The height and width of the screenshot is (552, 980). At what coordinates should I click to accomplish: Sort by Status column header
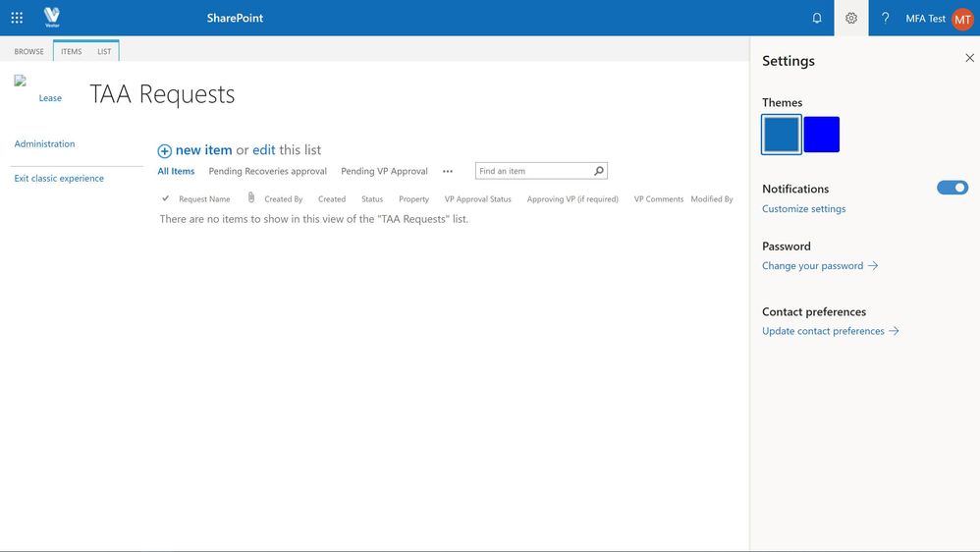372,198
